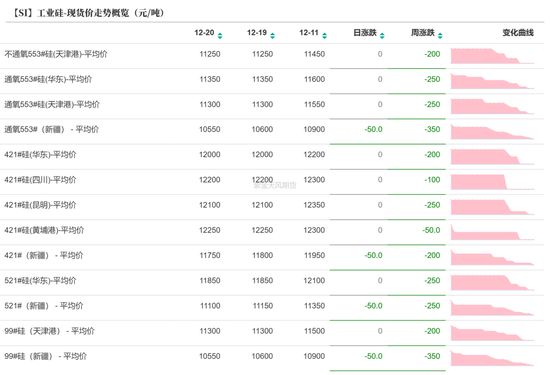Click the 12-19 column header
Viewport: 550px width, 375px height.
(257, 33)
